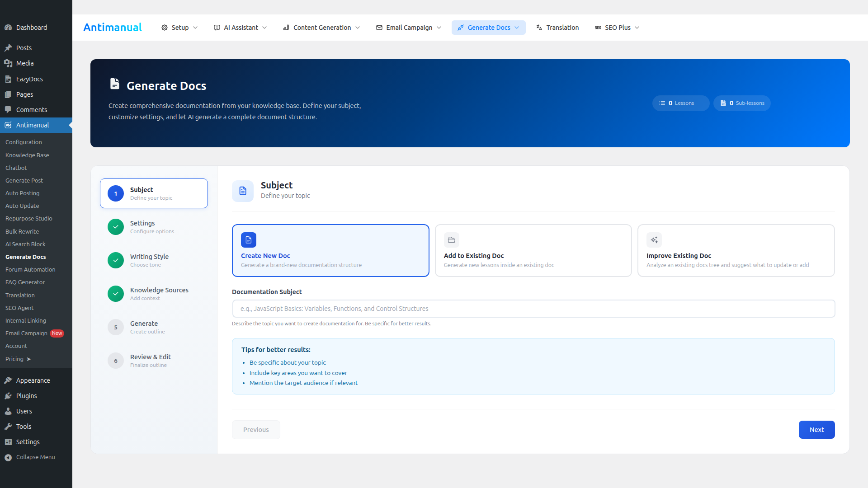The height and width of the screenshot is (488, 868).
Task: Choose the Improve Existing Doc option
Action: point(736,250)
